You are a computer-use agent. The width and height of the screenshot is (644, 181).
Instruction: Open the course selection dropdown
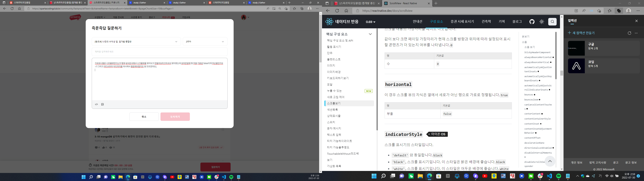(x=136, y=42)
